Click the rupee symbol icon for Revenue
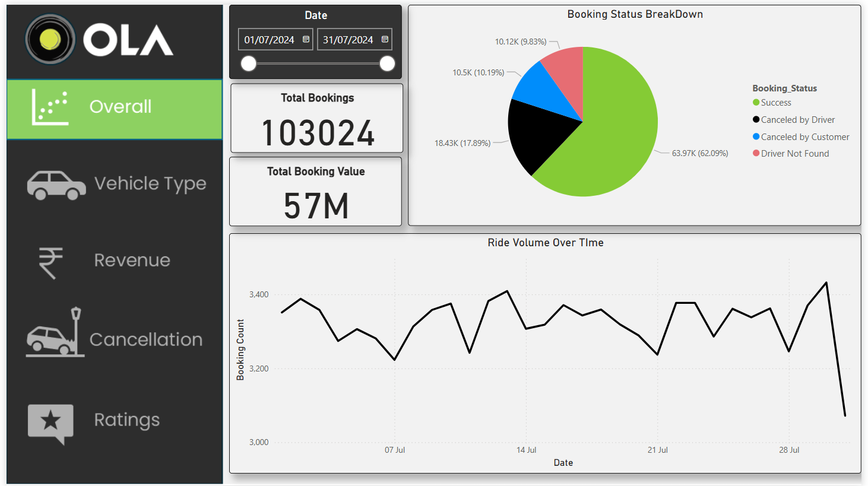The height and width of the screenshot is (486, 868). click(50, 262)
